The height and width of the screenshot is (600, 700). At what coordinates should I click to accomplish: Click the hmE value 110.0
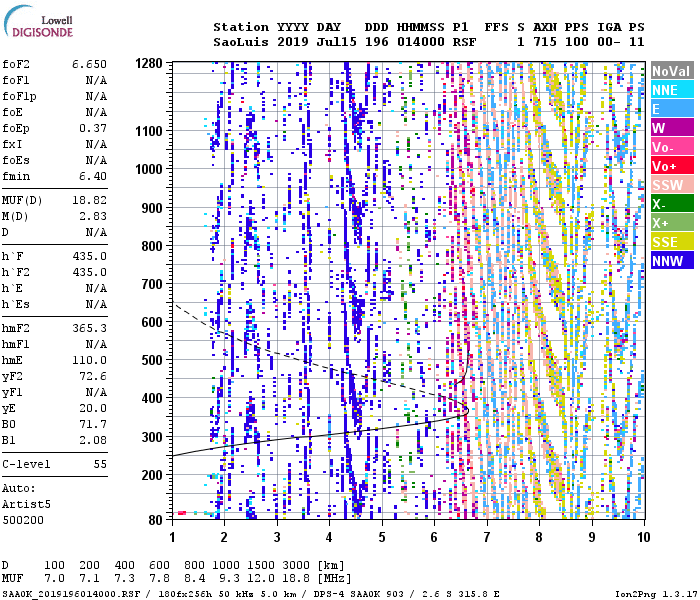pos(89,360)
